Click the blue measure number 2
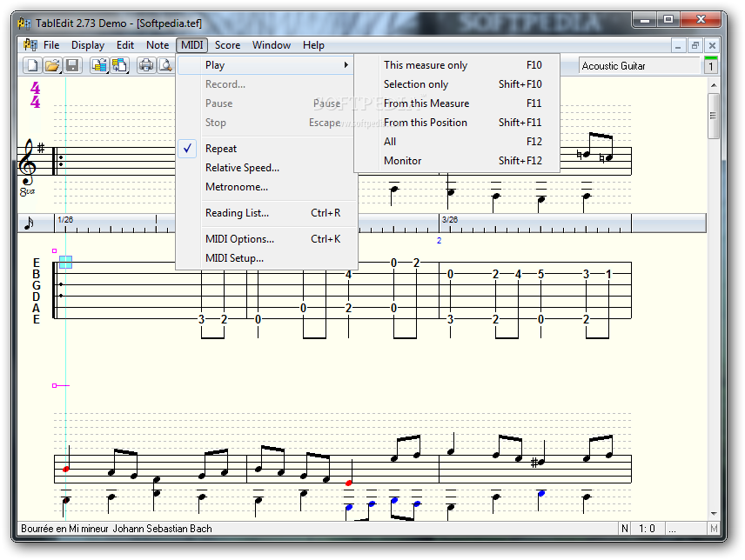Image resolution: width=745 pixels, height=560 pixels. click(x=439, y=241)
